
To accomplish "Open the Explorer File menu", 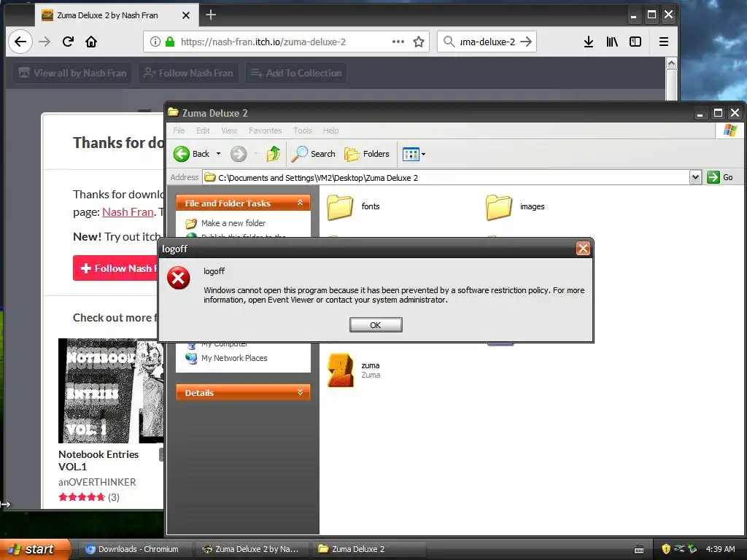I will click(x=179, y=131).
